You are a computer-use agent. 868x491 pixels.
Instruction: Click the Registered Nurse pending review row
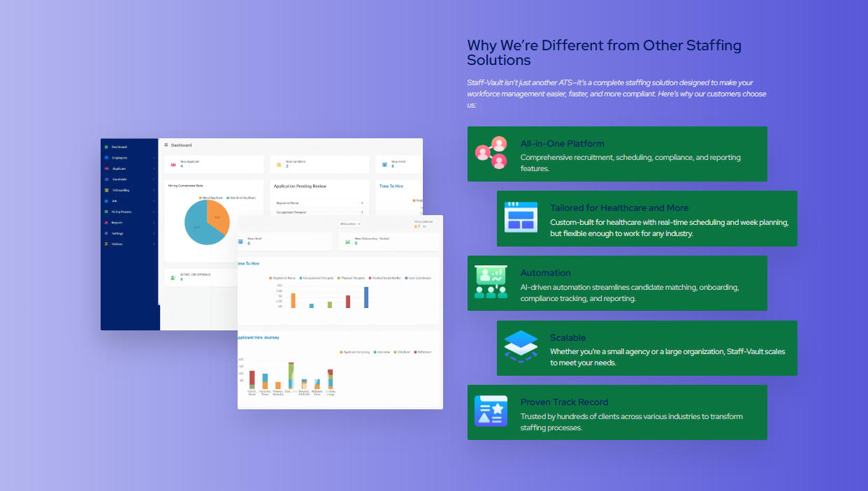click(x=319, y=203)
